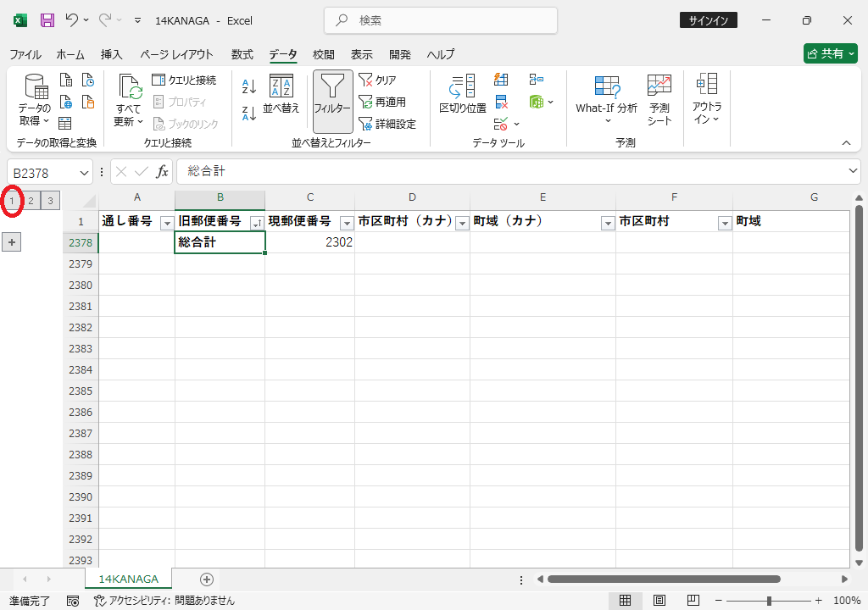Image resolution: width=868 pixels, height=610 pixels.
Task: Open the What-If 分析 dropdown
Action: tap(607, 100)
